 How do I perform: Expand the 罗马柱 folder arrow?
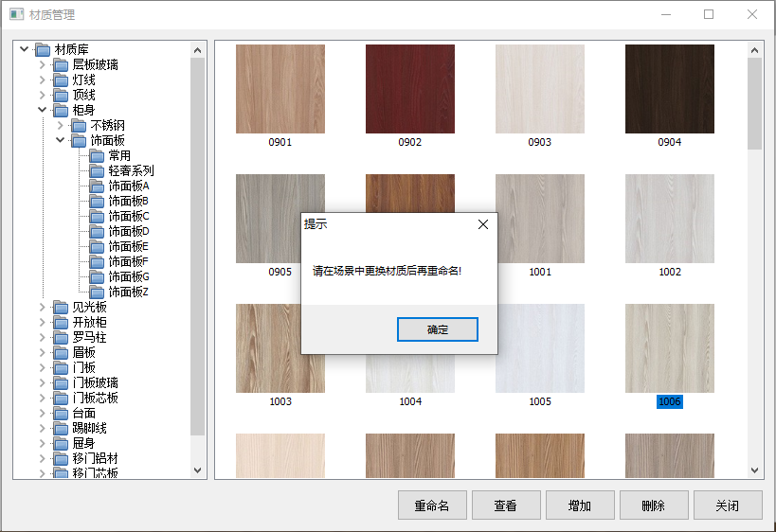[x=42, y=337]
